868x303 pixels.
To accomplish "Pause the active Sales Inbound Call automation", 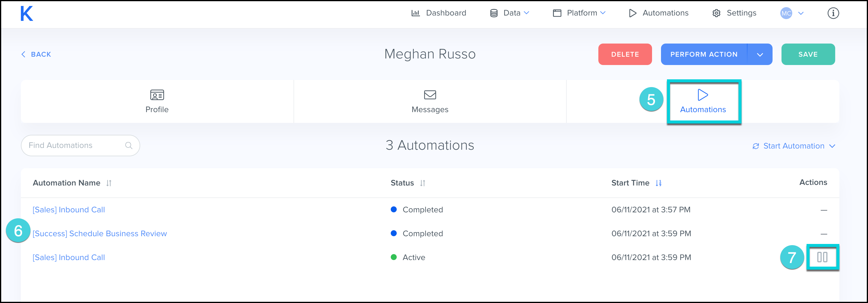I will coord(822,257).
